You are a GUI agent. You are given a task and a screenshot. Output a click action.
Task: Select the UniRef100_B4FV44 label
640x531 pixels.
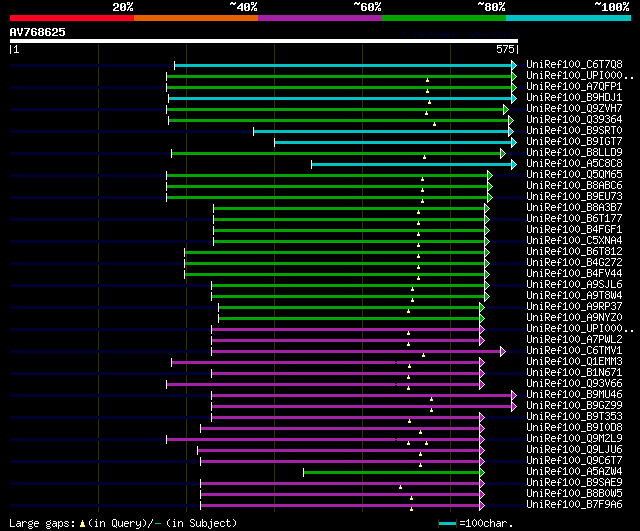click(x=574, y=274)
